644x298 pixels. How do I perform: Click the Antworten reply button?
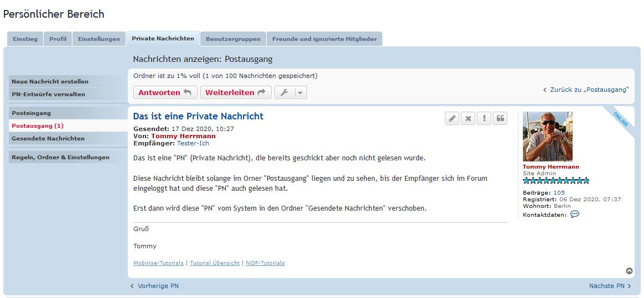coord(165,92)
